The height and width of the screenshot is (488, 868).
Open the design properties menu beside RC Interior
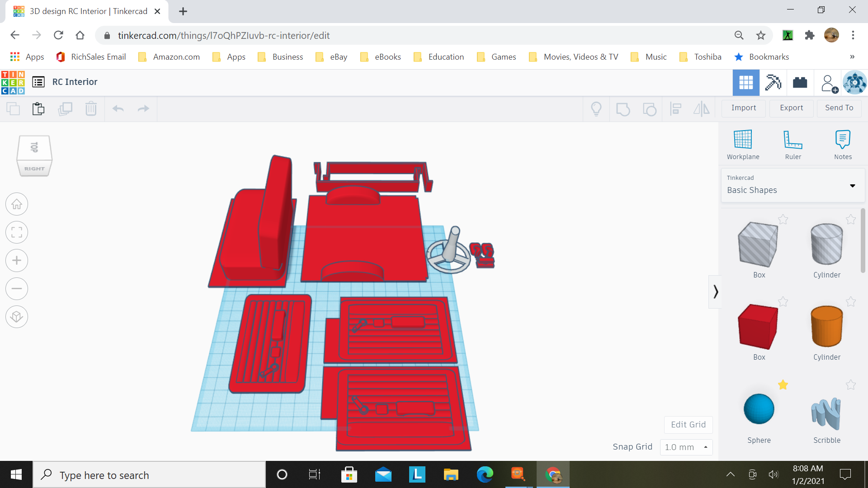tap(38, 82)
